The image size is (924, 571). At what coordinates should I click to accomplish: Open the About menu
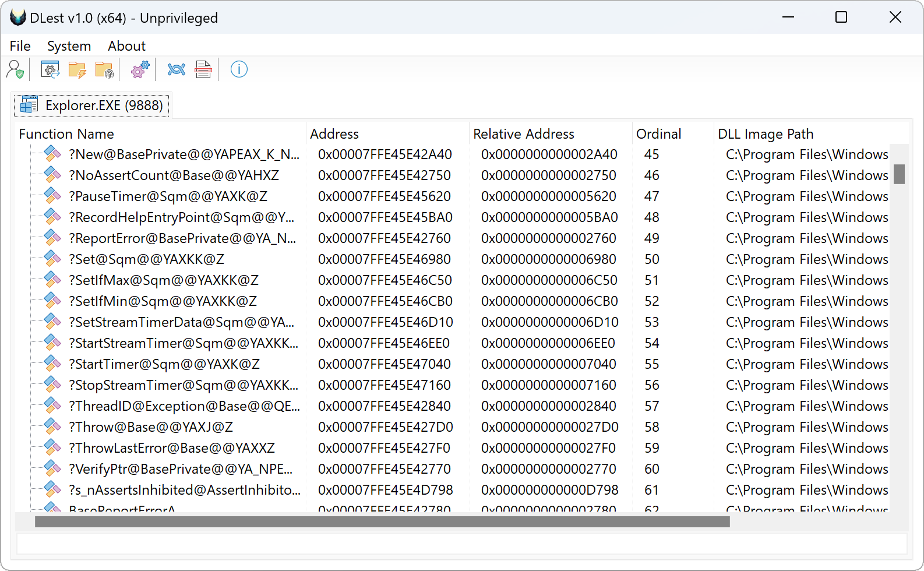(126, 46)
